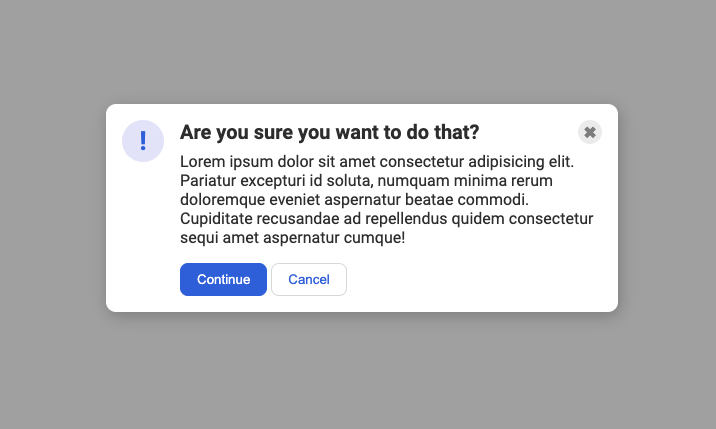Image resolution: width=716 pixels, height=429 pixels.
Task: Close the dialog with the X icon
Action: [590, 132]
